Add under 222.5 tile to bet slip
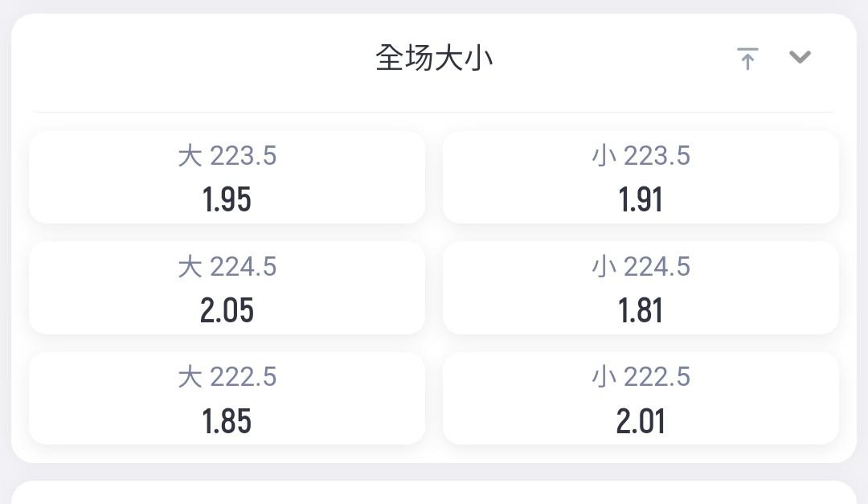The width and height of the screenshot is (868, 504). [x=641, y=398]
